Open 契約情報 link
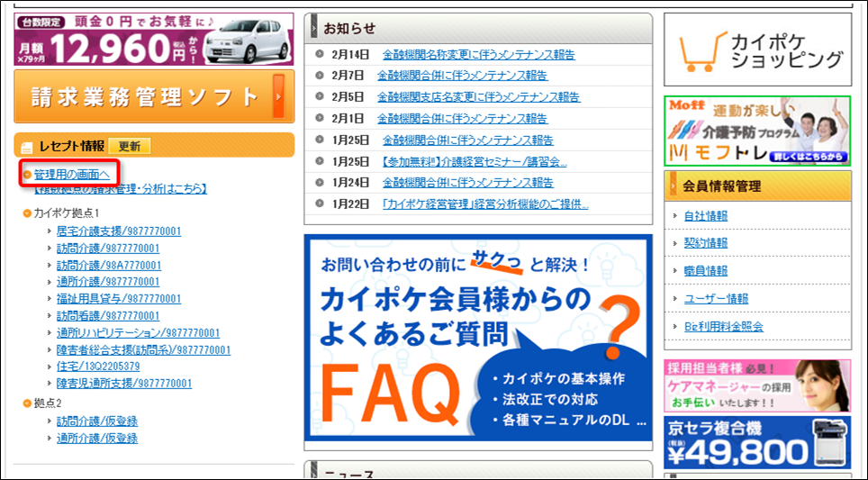 tap(706, 243)
